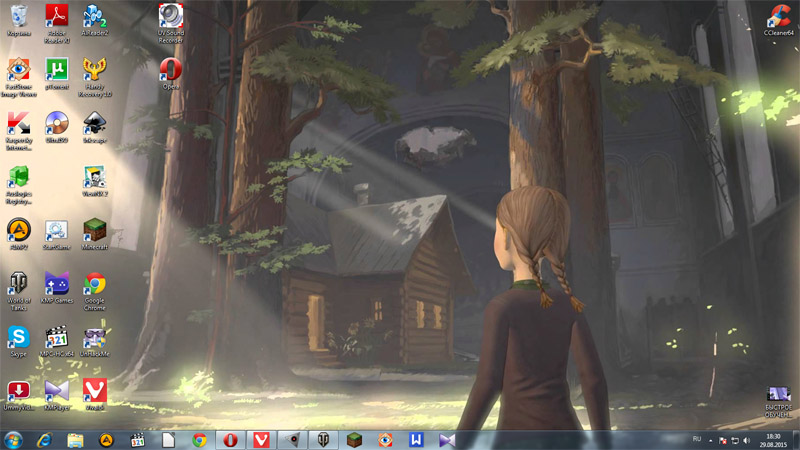Click the AIMP icon on the taskbar
Image resolution: width=800 pixels, height=450 pixels.
(x=106, y=440)
